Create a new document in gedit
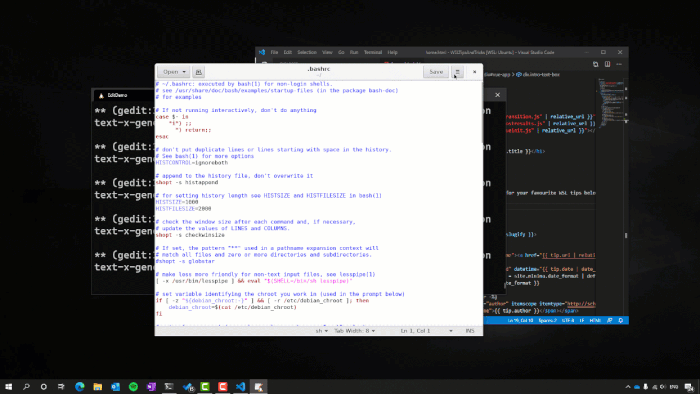This screenshot has width=700, height=394. tap(199, 72)
